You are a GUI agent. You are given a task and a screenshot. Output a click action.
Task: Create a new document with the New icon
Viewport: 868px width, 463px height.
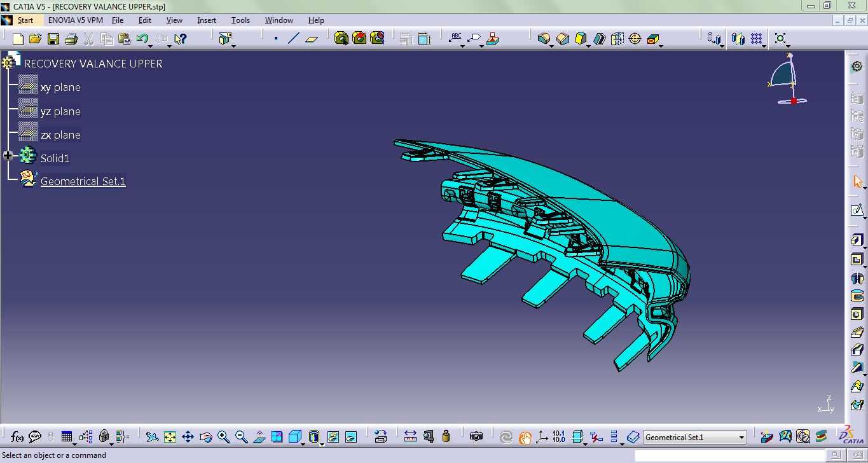coord(18,39)
